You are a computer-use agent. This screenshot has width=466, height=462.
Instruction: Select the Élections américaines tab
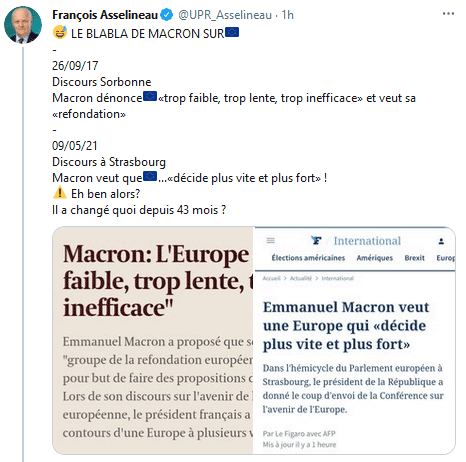[308, 258]
